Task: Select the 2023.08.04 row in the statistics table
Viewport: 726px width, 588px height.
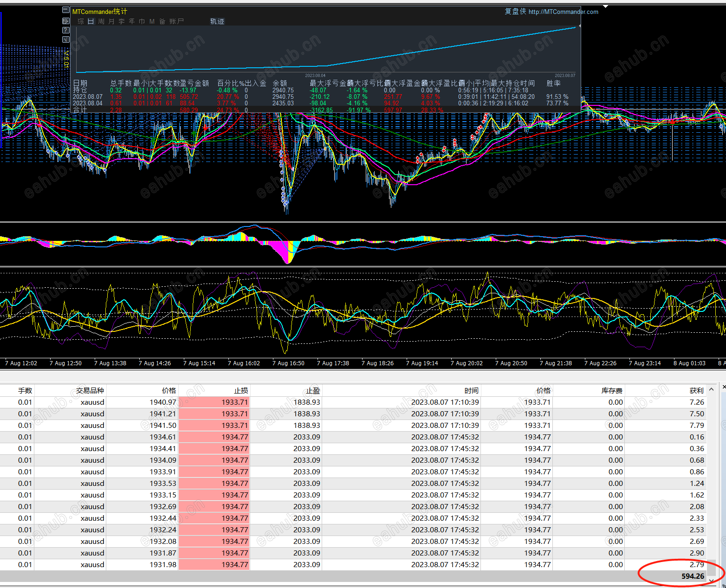Action: pyautogui.click(x=320, y=103)
